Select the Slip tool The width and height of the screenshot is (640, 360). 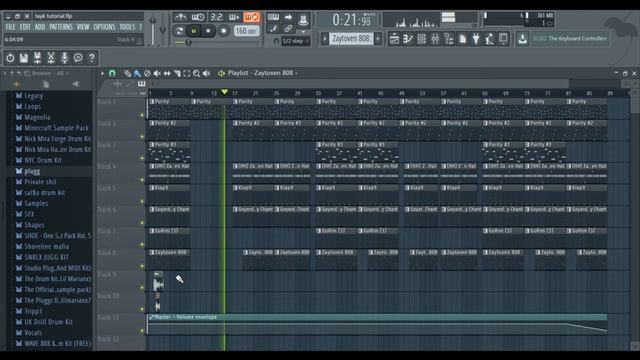(x=167, y=73)
